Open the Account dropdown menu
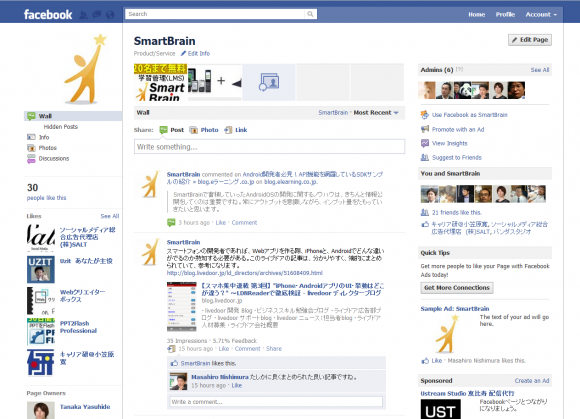Screen dimensions: 580x419 tap(541, 14)
